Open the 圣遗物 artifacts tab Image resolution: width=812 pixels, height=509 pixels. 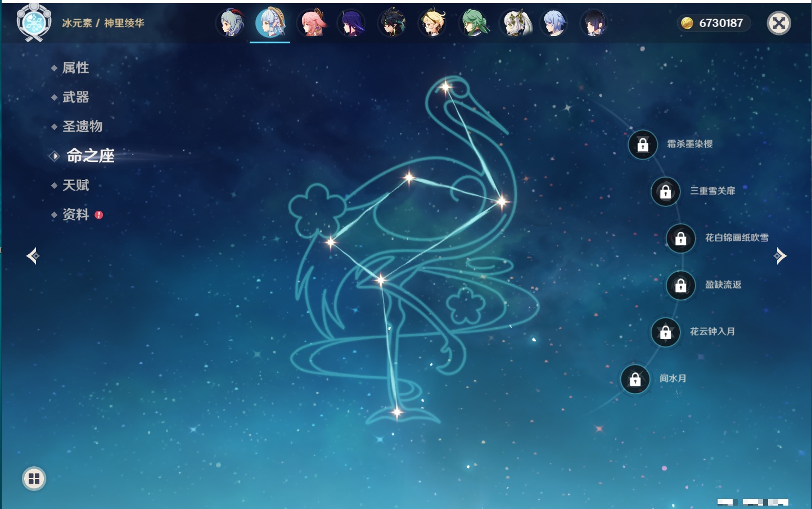pos(82,126)
